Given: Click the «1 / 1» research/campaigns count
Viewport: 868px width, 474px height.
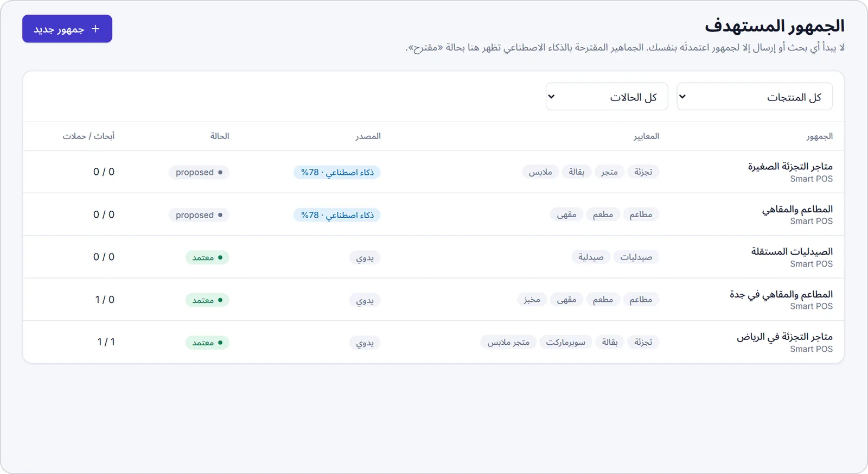Looking at the screenshot, I should (106, 342).
